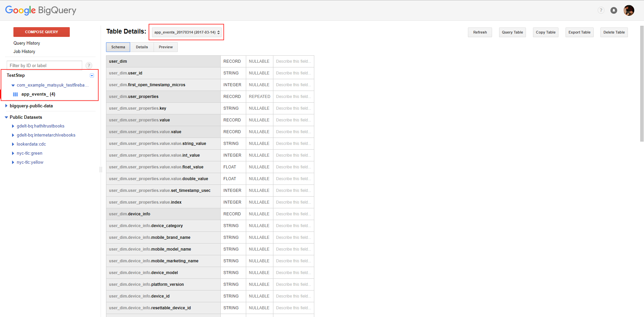Edit description for mobile_brand_name field
This screenshot has width=644, height=317.
click(293, 237)
